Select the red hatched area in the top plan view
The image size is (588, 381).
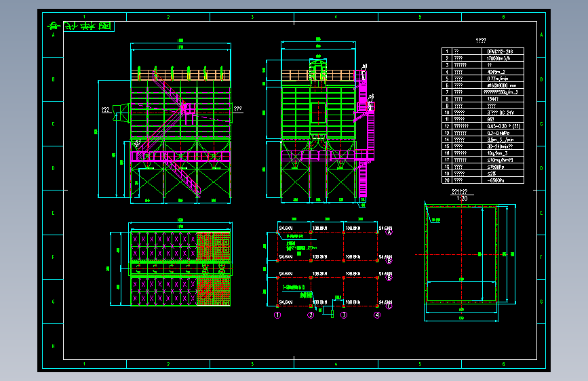pyautogui.click(x=214, y=246)
